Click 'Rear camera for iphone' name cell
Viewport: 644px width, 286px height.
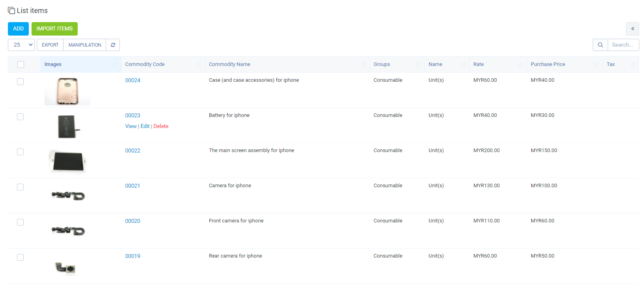point(235,256)
